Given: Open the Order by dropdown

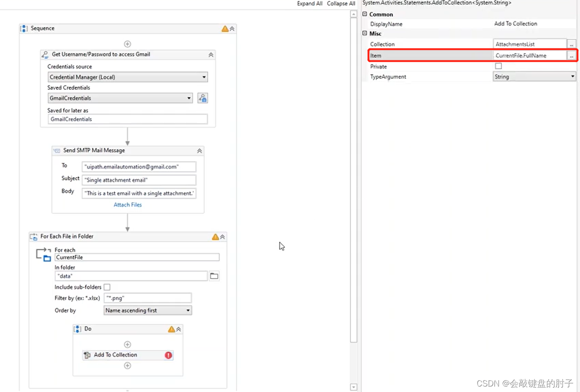Looking at the screenshot, I should [148, 311].
